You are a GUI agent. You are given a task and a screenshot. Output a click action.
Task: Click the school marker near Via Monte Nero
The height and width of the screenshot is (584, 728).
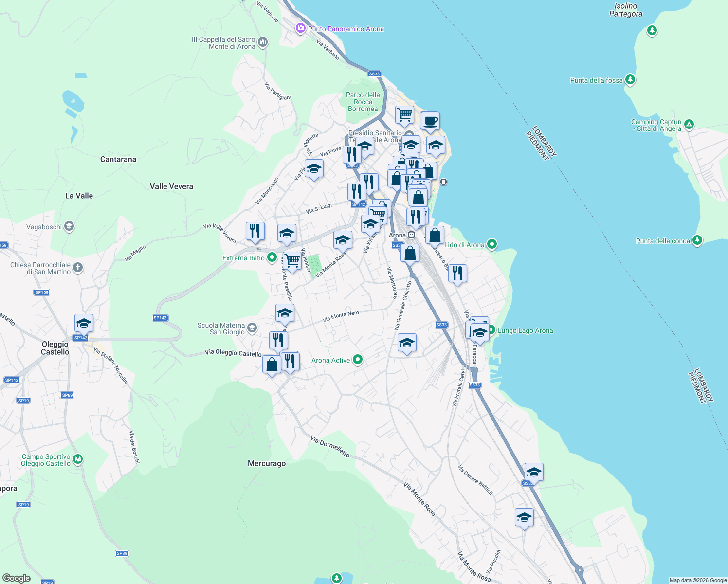pyautogui.click(x=285, y=313)
